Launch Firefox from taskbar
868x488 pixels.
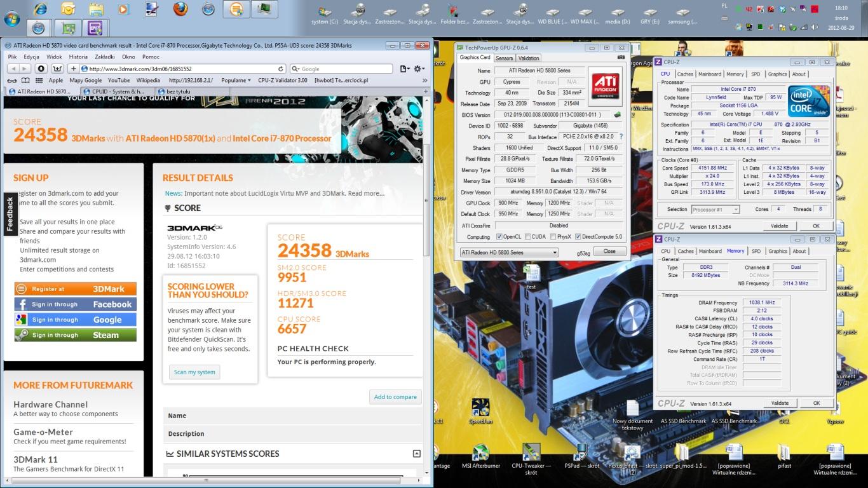180,9
